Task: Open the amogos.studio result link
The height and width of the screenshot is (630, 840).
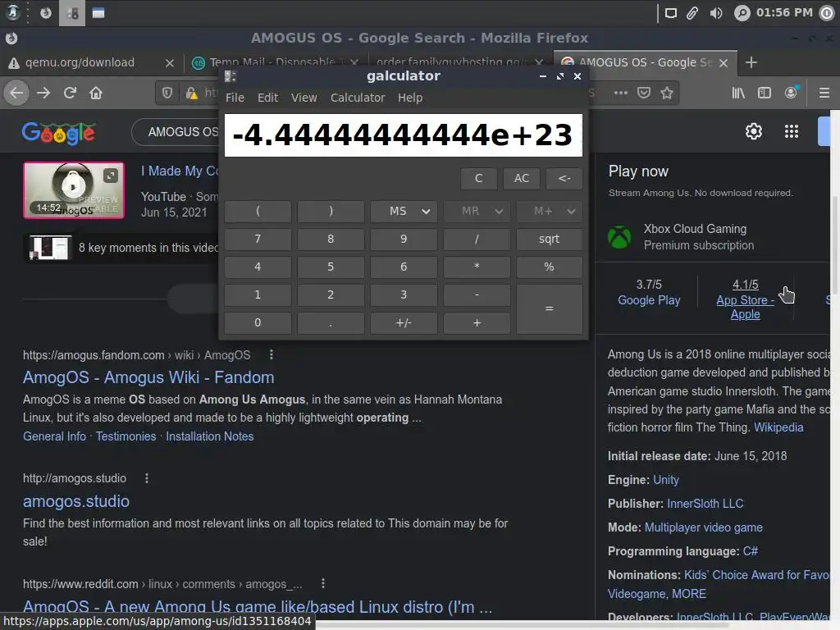Action: pyautogui.click(x=76, y=501)
